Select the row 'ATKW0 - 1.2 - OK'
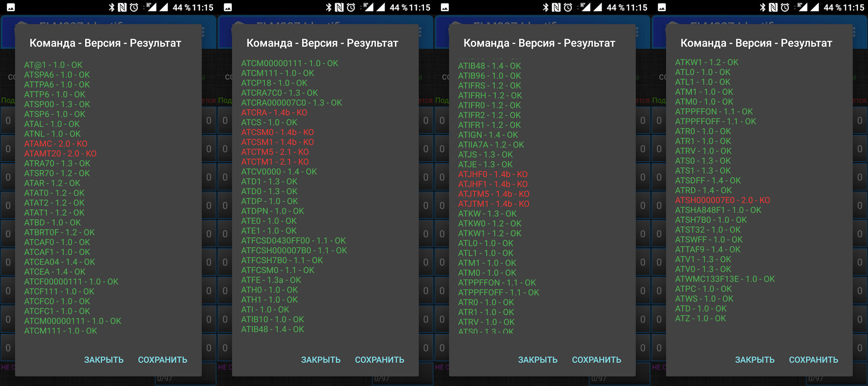 (490, 224)
